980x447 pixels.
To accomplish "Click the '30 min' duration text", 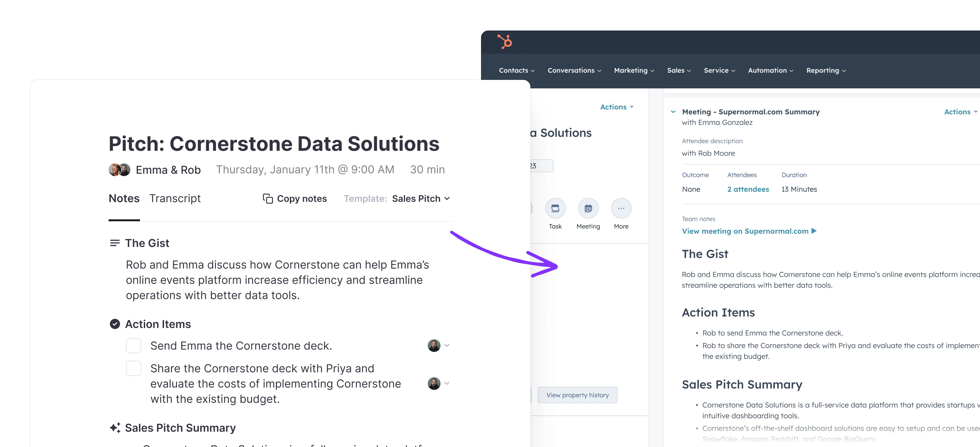I will (427, 170).
